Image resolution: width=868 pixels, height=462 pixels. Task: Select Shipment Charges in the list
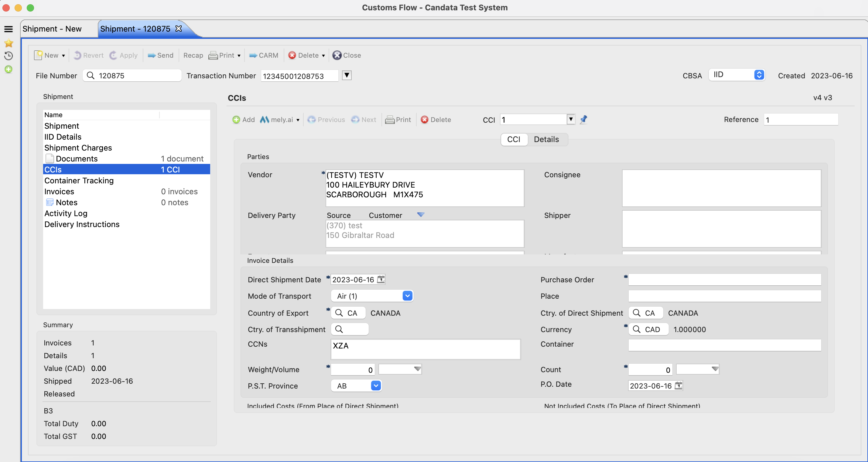pyautogui.click(x=126, y=148)
